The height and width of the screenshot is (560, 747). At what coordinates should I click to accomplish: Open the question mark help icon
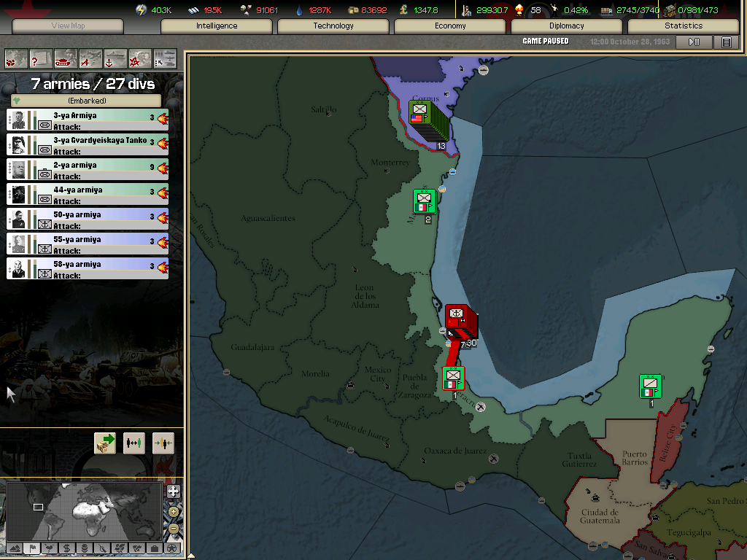click(x=41, y=58)
